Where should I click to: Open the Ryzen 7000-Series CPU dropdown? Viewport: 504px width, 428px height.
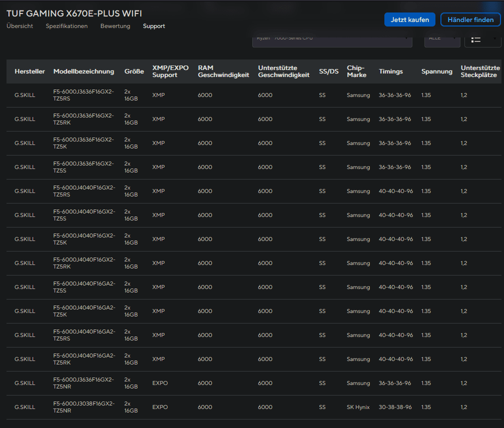tap(332, 41)
